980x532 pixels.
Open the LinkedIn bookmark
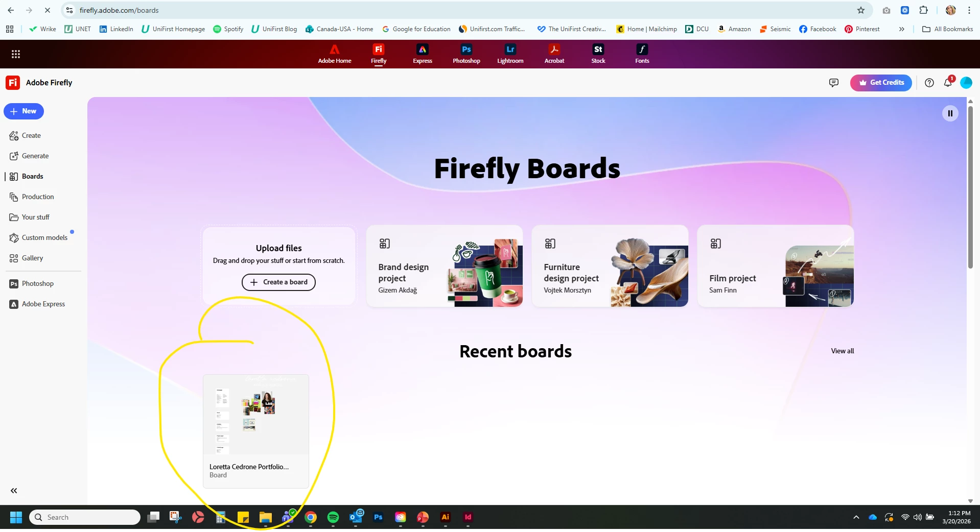point(116,29)
